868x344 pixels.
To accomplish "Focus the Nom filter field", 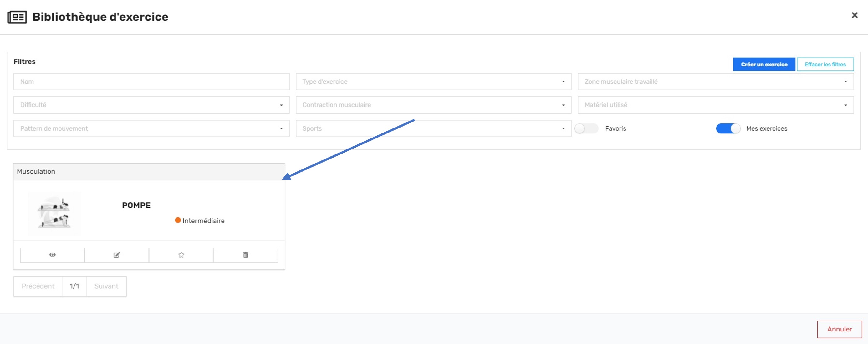I will click(x=151, y=82).
